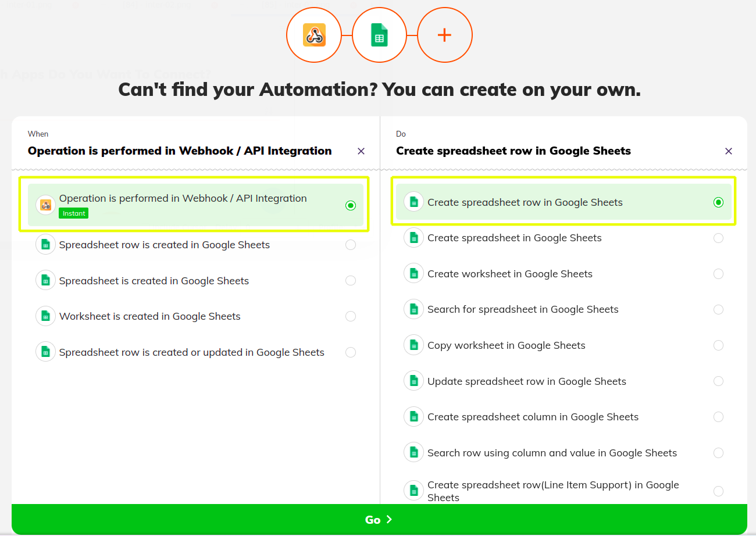Choose Copy worksheet in Google Sheets text

point(507,345)
